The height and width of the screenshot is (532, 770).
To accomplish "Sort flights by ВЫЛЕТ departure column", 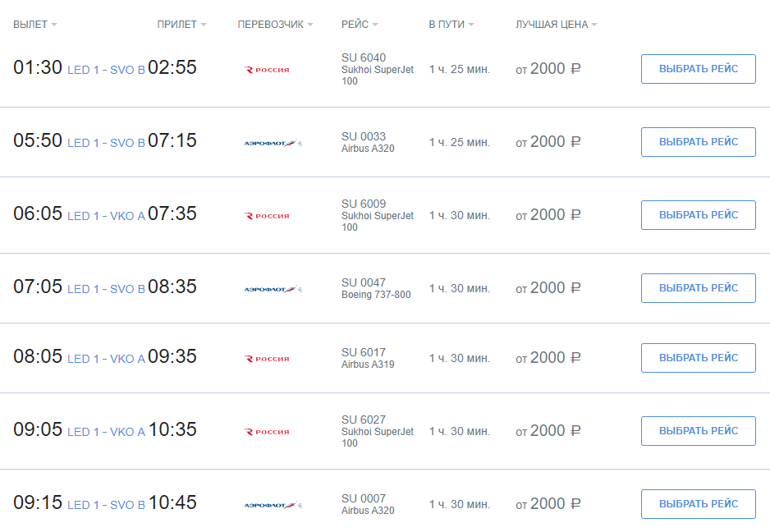I will [x=34, y=25].
